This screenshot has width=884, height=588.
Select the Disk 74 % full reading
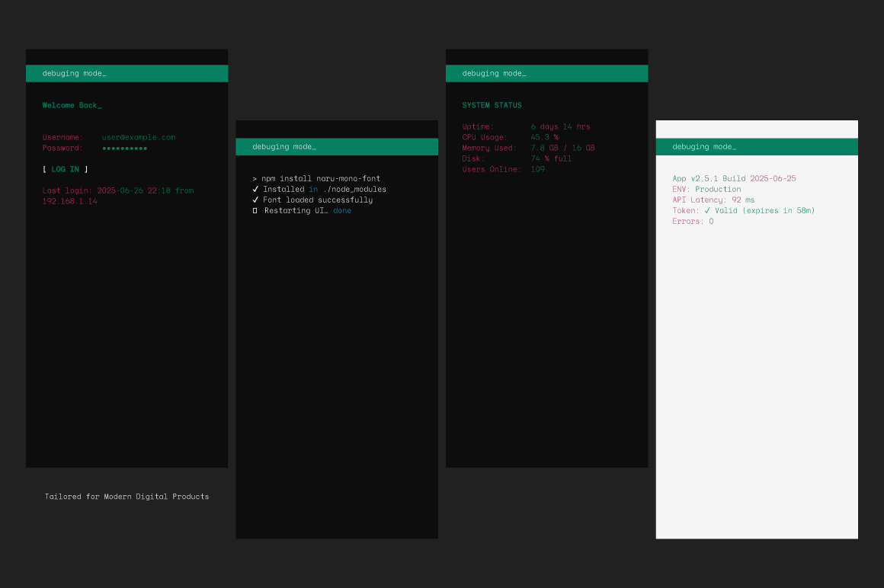551,158
